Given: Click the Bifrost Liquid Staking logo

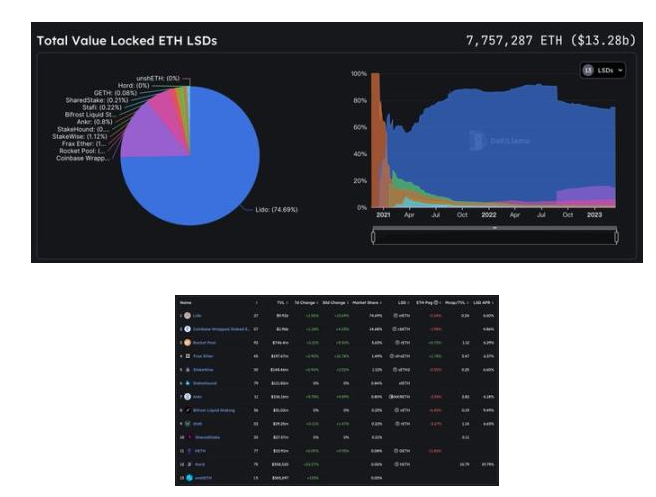Looking at the screenshot, I should 187,410.
